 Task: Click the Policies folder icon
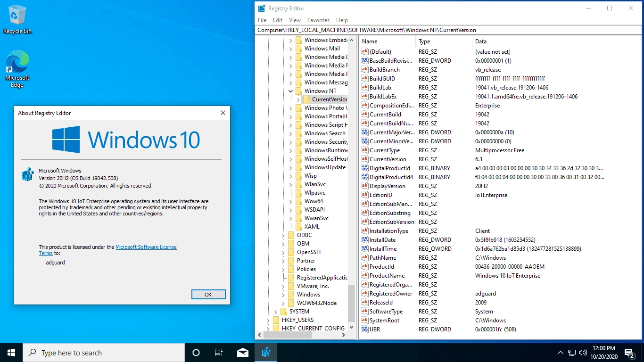(291, 269)
